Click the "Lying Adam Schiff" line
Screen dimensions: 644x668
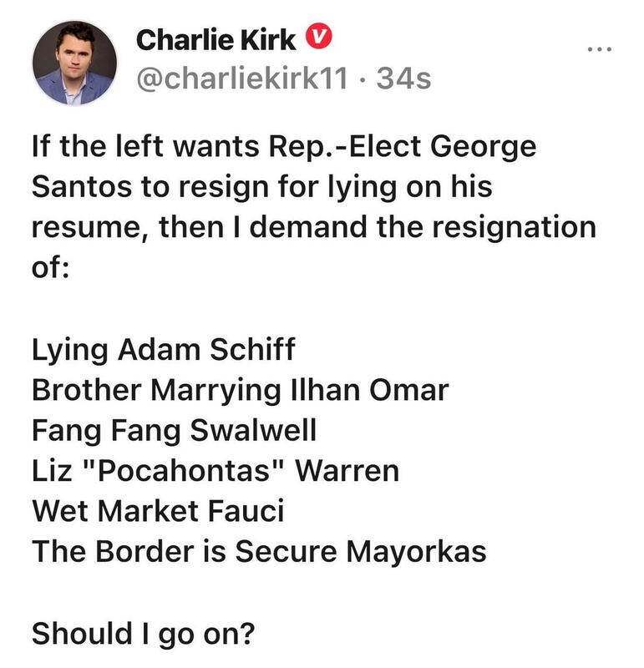[163, 348]
